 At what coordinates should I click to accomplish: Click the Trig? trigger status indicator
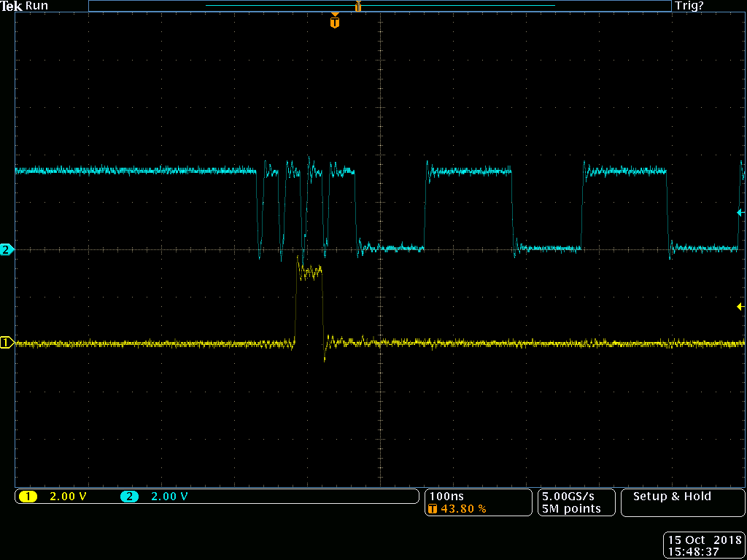(689, 6)
